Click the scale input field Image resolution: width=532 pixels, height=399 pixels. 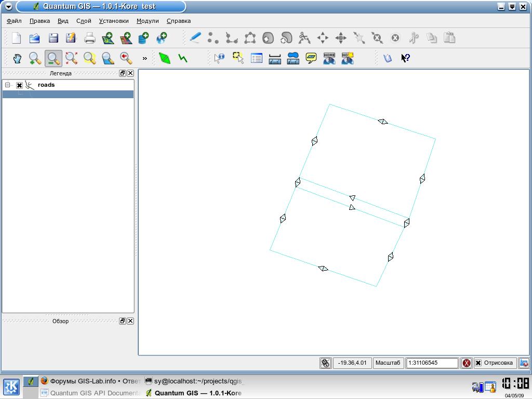432,363
